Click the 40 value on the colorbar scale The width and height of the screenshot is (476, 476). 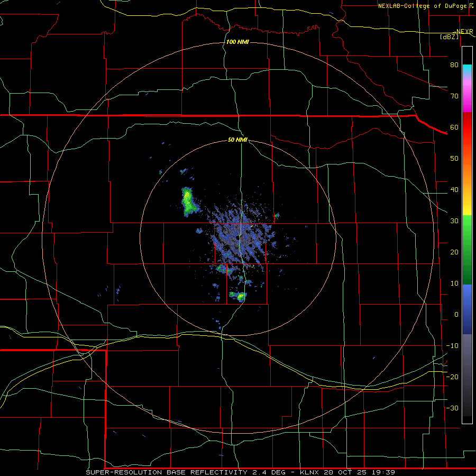point(454,190)
